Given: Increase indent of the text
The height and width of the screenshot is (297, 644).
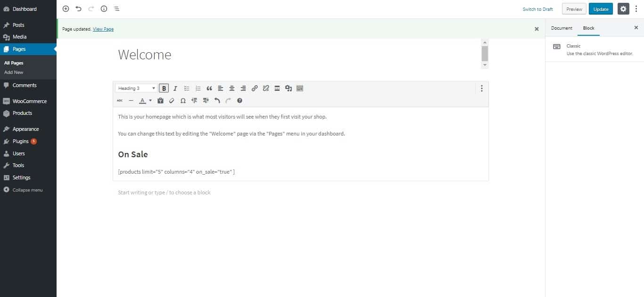Looking at the screenshot, I should pos(206,100).
